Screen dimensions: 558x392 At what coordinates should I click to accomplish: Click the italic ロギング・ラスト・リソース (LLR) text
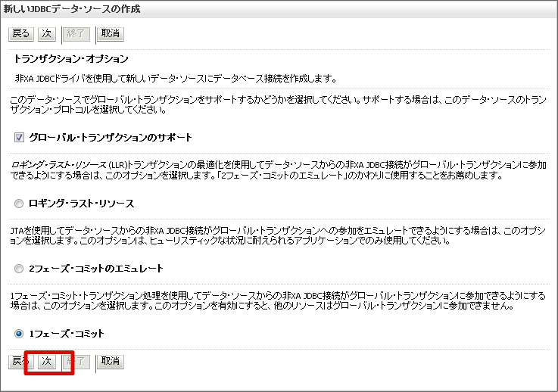tap(69, 165)
